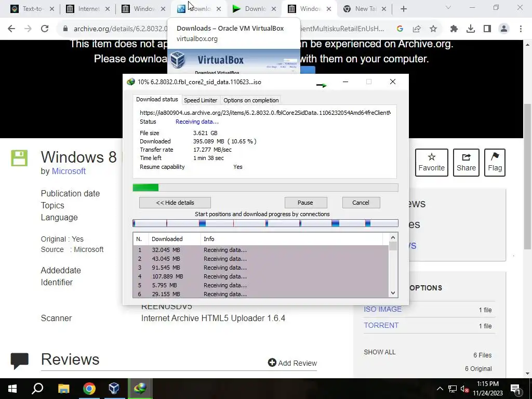The image size is (532, 399).
Task: Open the ISO IMAGE download option
Action: pos(383,310)
